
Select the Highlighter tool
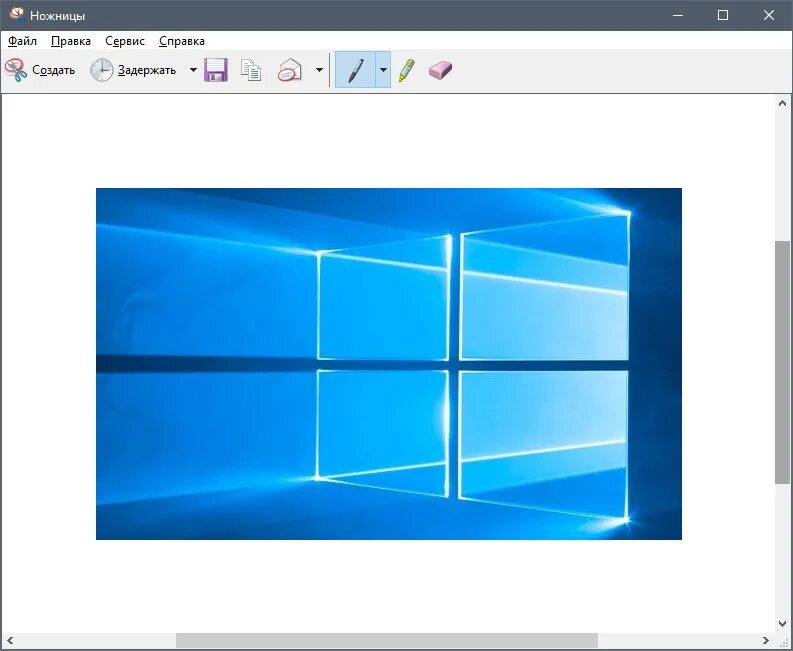pos(407,70)
